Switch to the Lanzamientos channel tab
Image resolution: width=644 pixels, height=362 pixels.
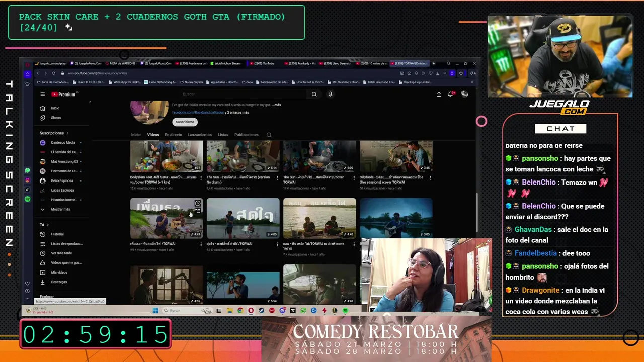pyautogui.click(x=200, y=135)
